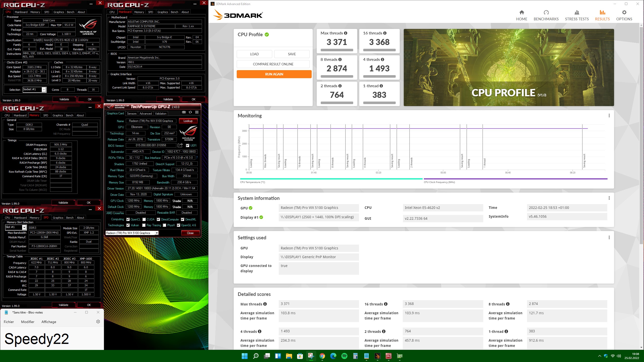Toggle the DirectML checkbox
This screenshot has height=362, width=644.
183,219
